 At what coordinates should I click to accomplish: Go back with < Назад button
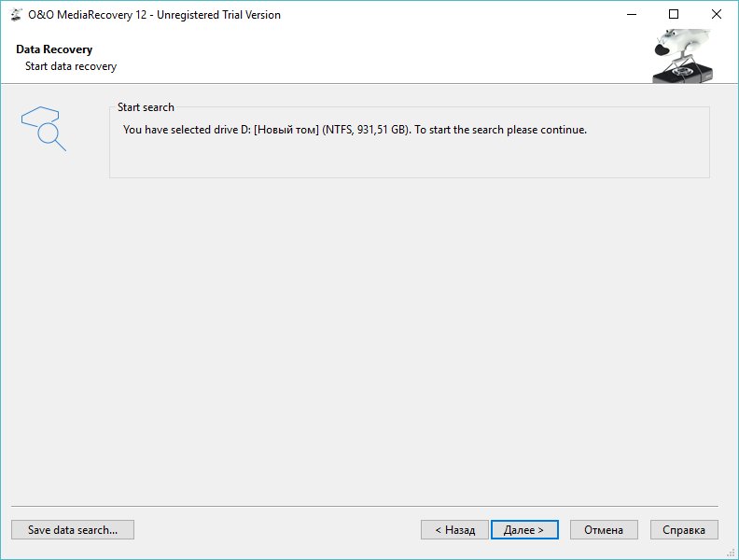pyautogui.click(x=454, y=530)
